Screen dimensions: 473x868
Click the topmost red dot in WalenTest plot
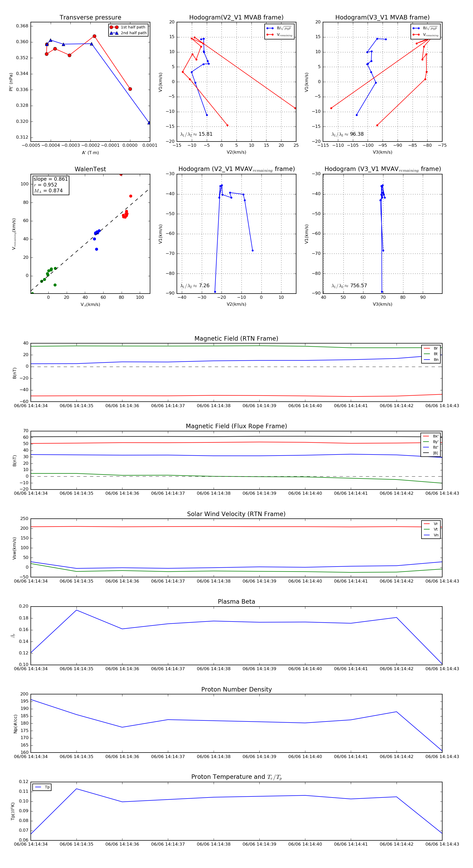click(121, 175)
